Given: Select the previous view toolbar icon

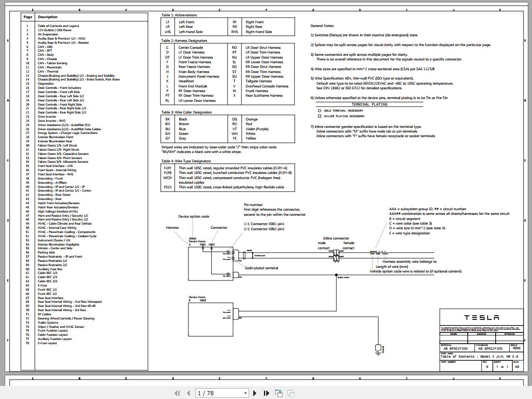Looking at the screenshot, I should point(278,393).
